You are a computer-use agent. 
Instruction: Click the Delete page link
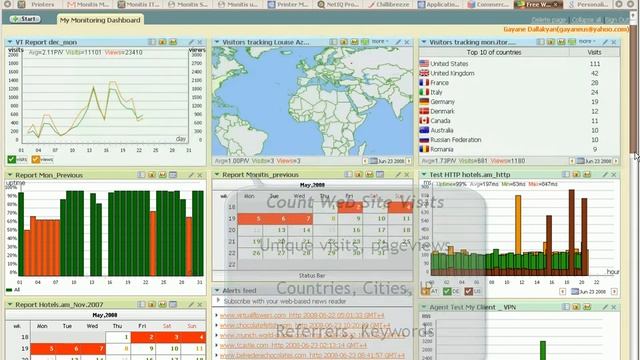tap(549, 20)
